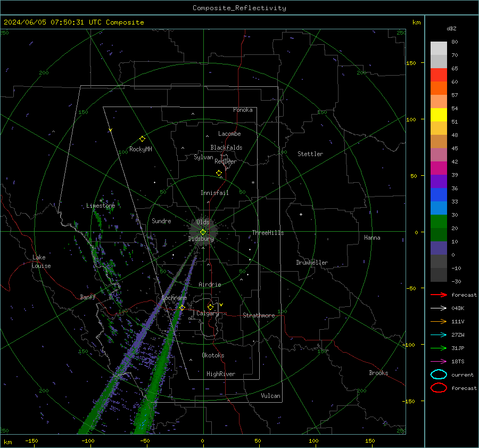Click the Airdrie city label
This screenshot has height=448, width=479.
coord(210,284)
